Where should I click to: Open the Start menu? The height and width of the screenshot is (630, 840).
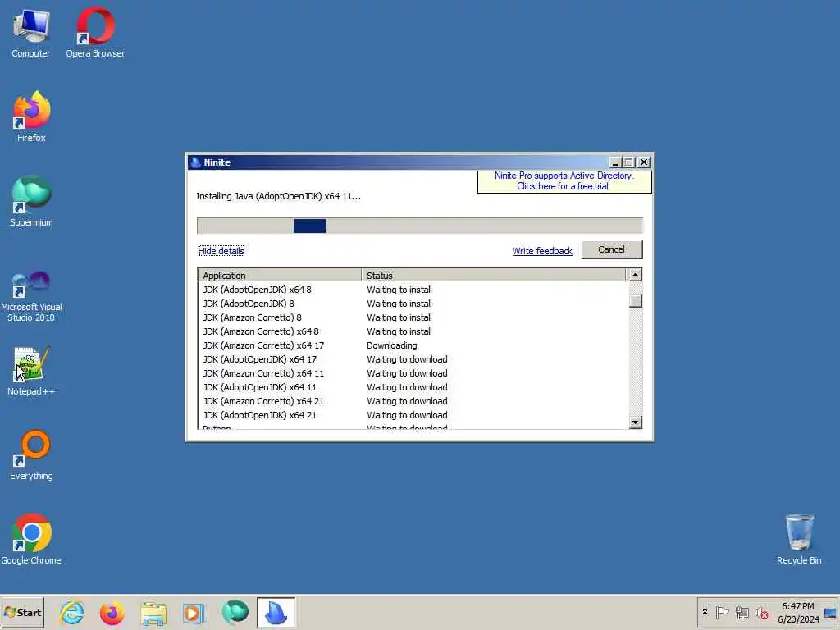(x=22, y=612)
